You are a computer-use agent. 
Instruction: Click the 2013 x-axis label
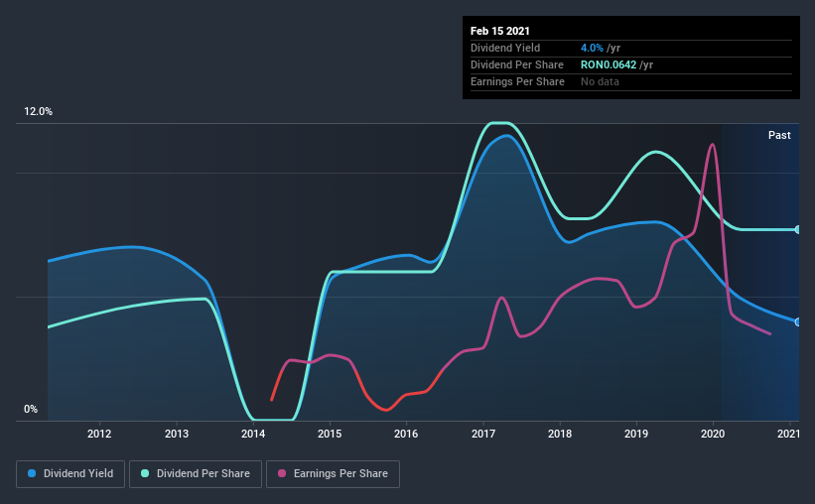coord(177,434)
